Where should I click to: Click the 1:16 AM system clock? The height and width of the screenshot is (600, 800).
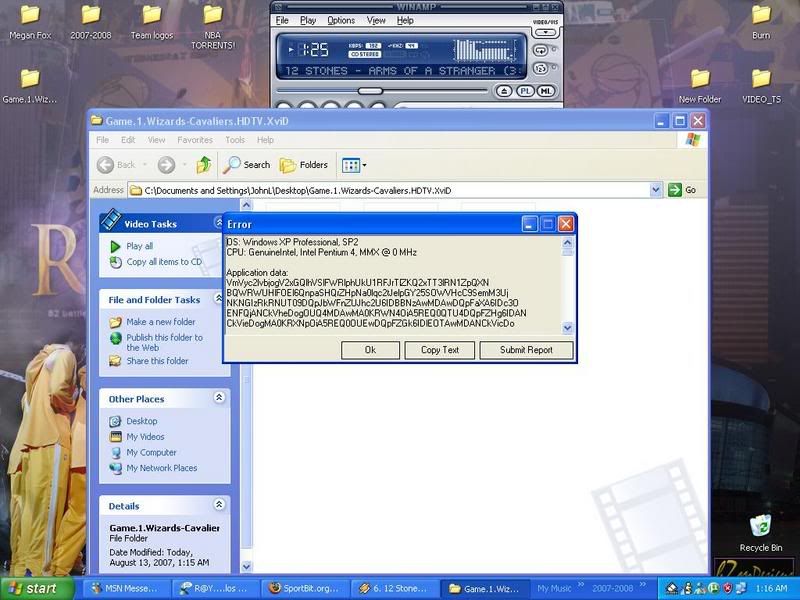(771, 588)
